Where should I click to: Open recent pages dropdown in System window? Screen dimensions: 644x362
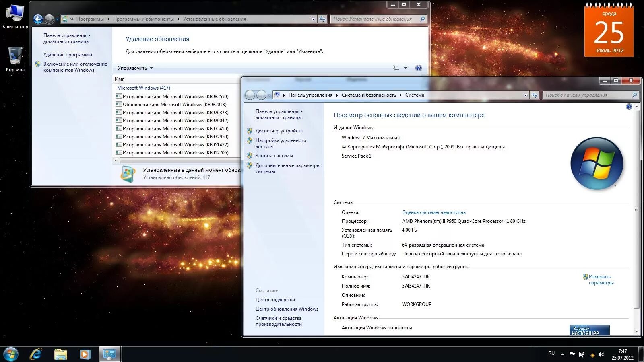click(x=269, y=95)
